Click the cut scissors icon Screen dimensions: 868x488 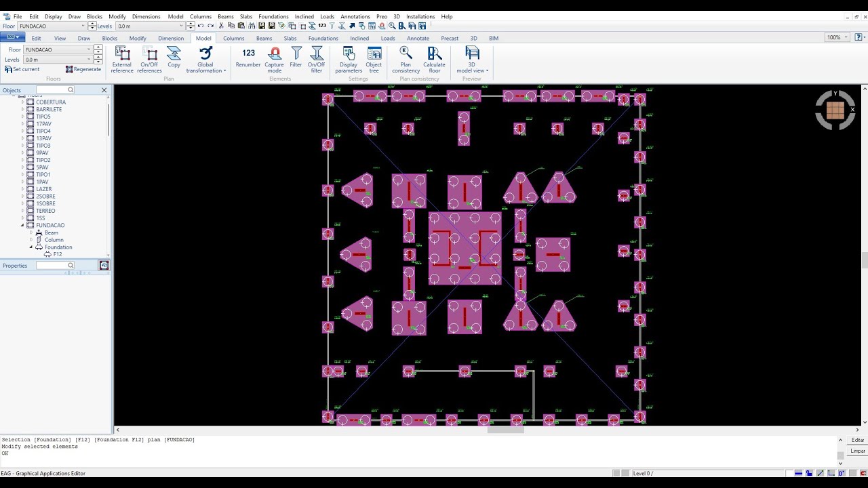tap(221, 26)
